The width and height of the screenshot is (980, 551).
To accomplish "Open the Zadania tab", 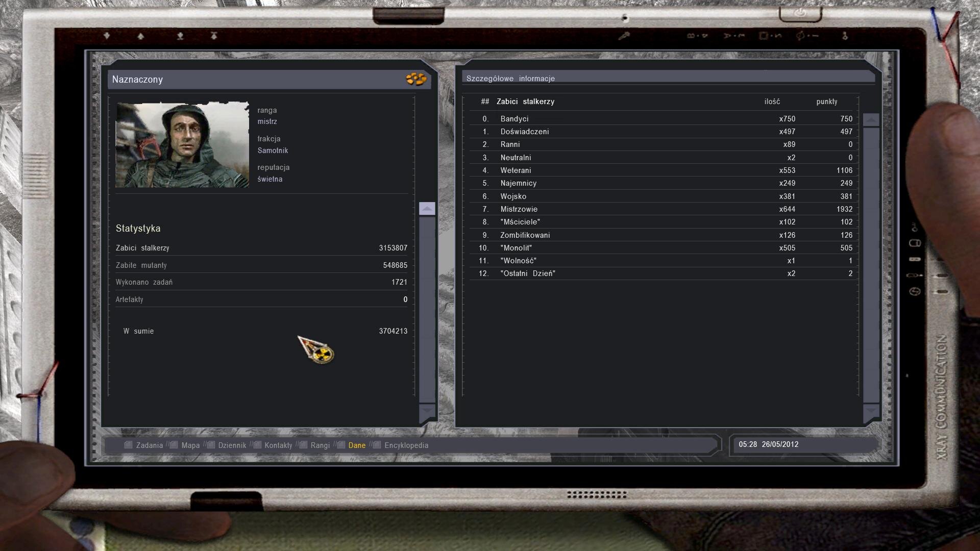I will (149, 445).
